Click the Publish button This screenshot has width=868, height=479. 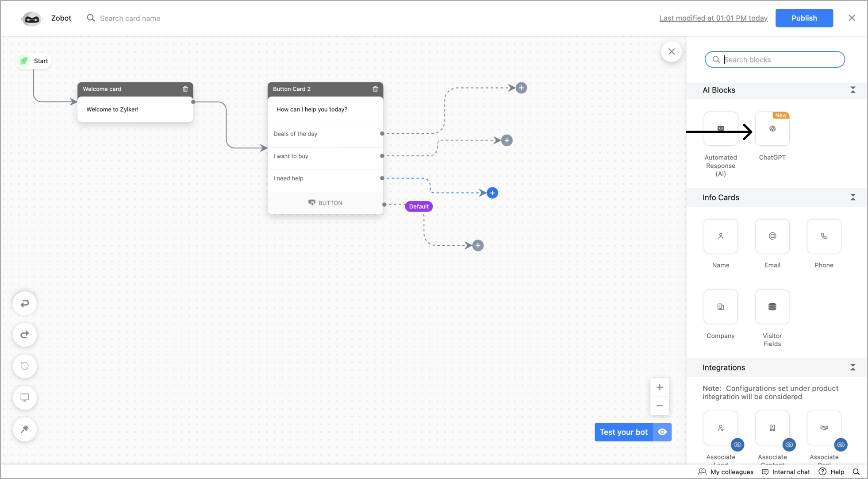(804, 18)
